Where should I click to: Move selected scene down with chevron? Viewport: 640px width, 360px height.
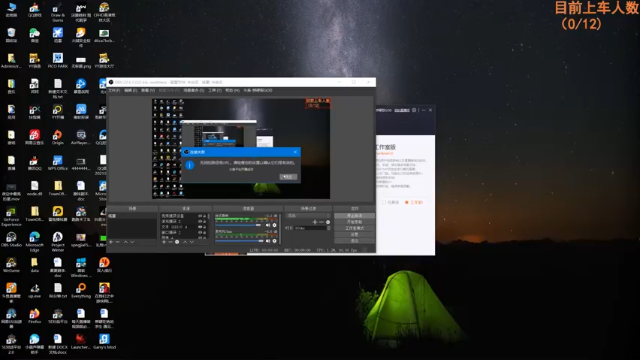click(x=132, y=242)
